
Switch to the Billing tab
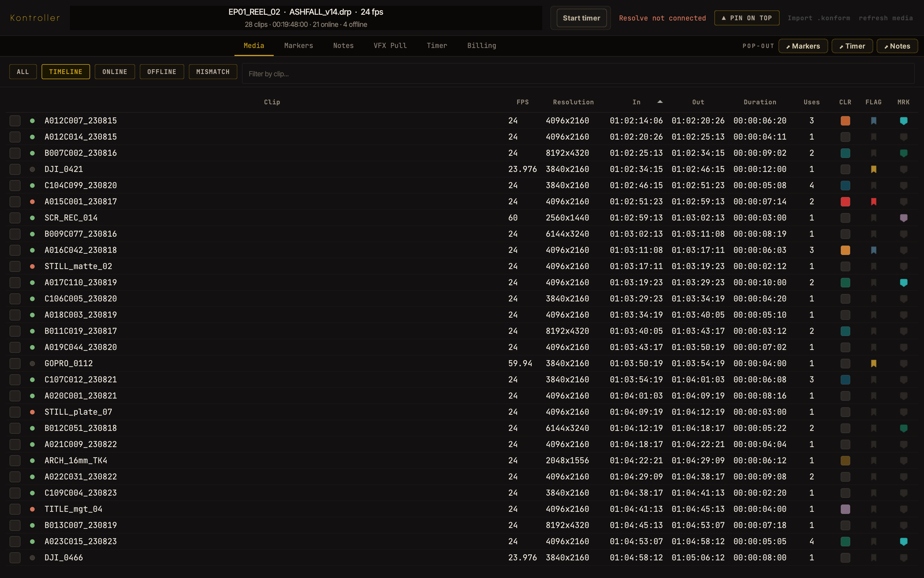[x=481, y=45]
